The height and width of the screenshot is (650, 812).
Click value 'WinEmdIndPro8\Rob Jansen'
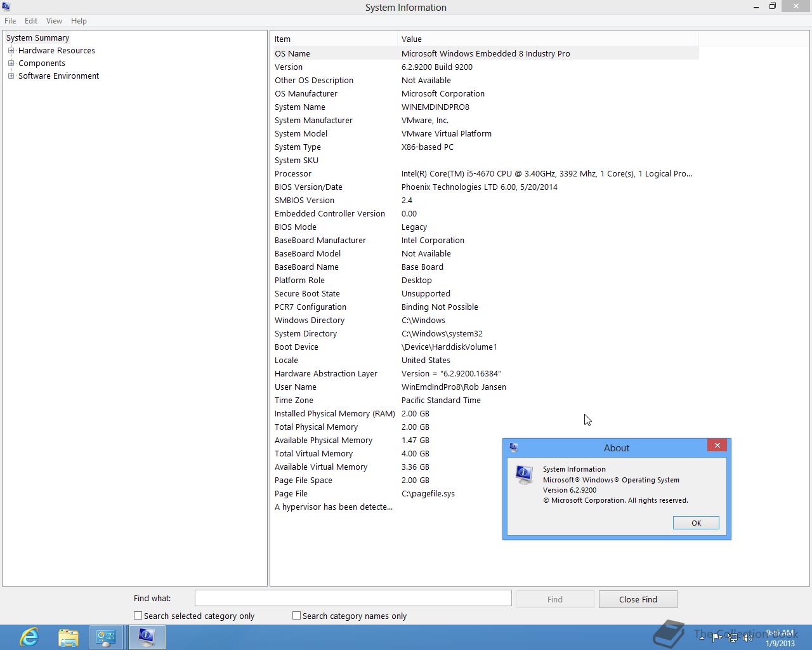click(x=454, y=387)
